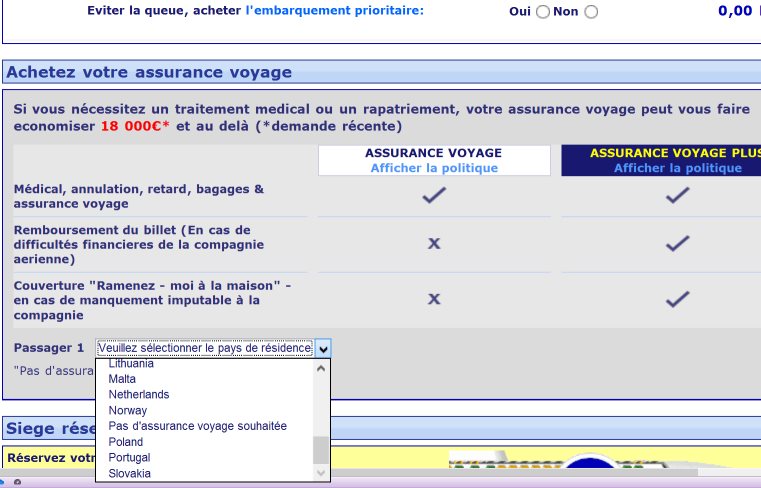Select Oui for priority boarding

543,12
